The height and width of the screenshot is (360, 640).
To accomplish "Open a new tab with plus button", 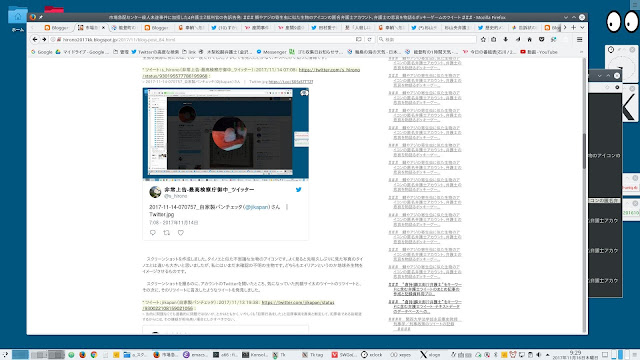I will click(573, 27).
